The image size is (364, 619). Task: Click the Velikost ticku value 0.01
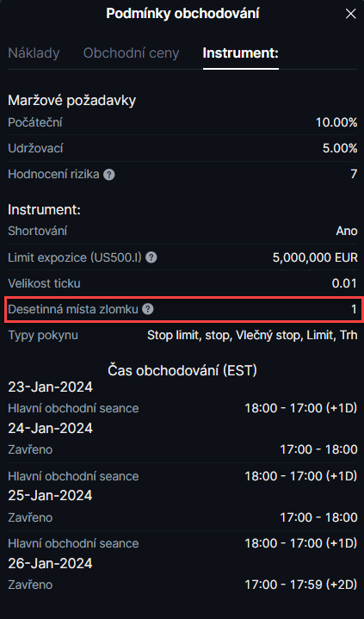pyautogui.click(x=344, y=283)
